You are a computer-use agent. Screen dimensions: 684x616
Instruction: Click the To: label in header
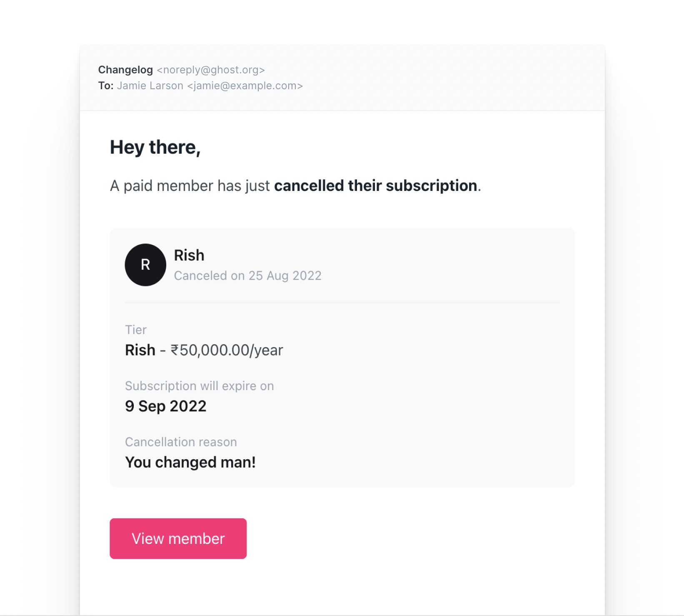pyautogui.click(x=106, y=85)
